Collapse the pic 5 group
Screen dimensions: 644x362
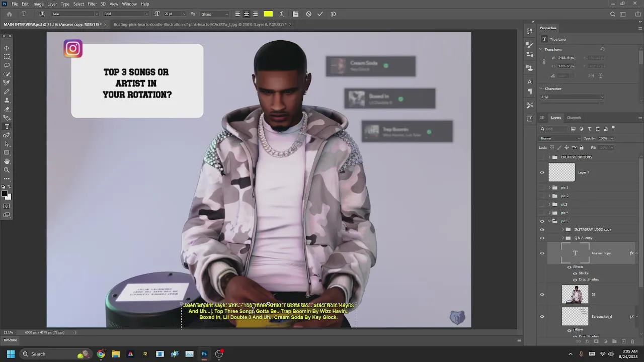pyautogui.click(x=549, y=221)
